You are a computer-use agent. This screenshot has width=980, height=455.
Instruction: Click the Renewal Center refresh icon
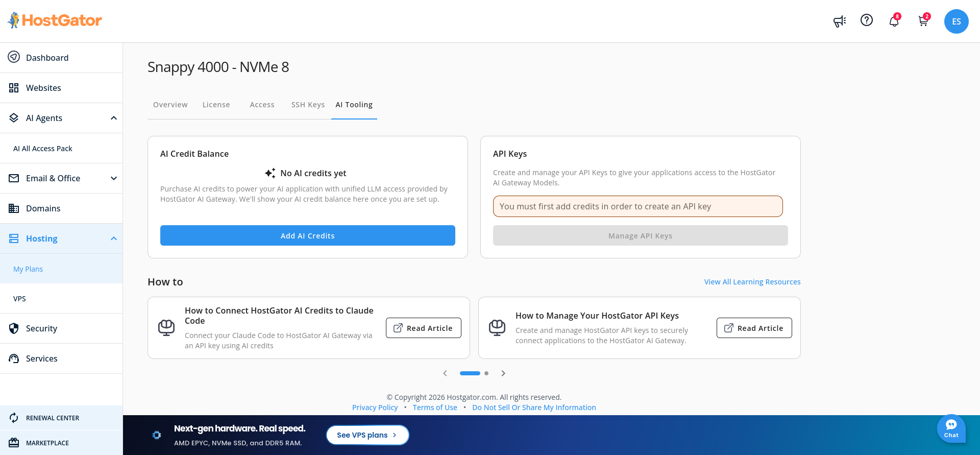pyautogui.click(x=14, y=418)
